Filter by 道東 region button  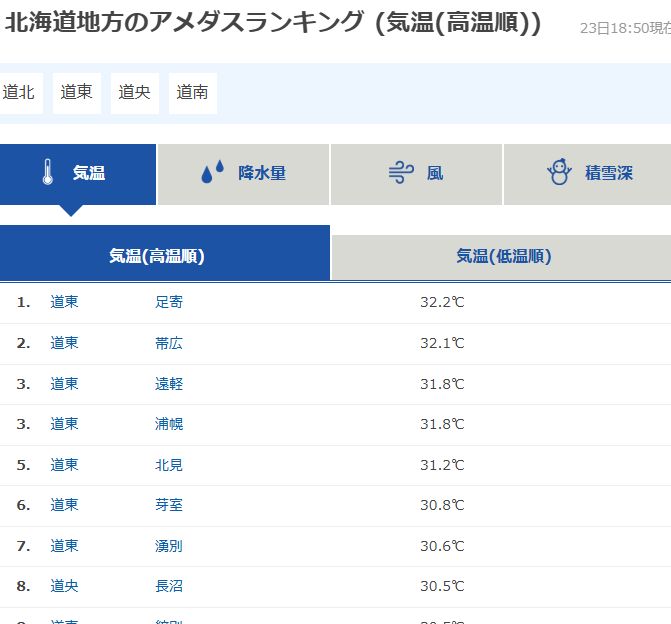coord(77,93)
